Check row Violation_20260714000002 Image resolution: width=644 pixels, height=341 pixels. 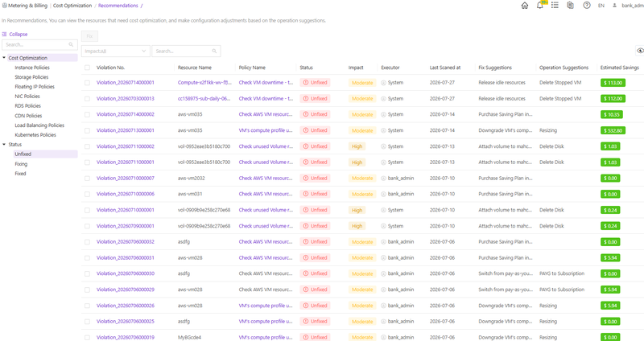pos(87,114)
